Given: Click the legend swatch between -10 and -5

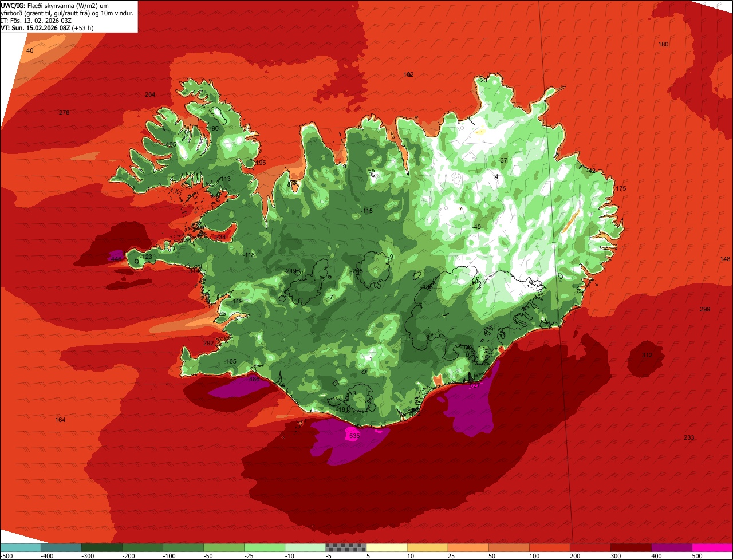Looking at the screenshot, I should pyautogui.click(x=305, y=547).
